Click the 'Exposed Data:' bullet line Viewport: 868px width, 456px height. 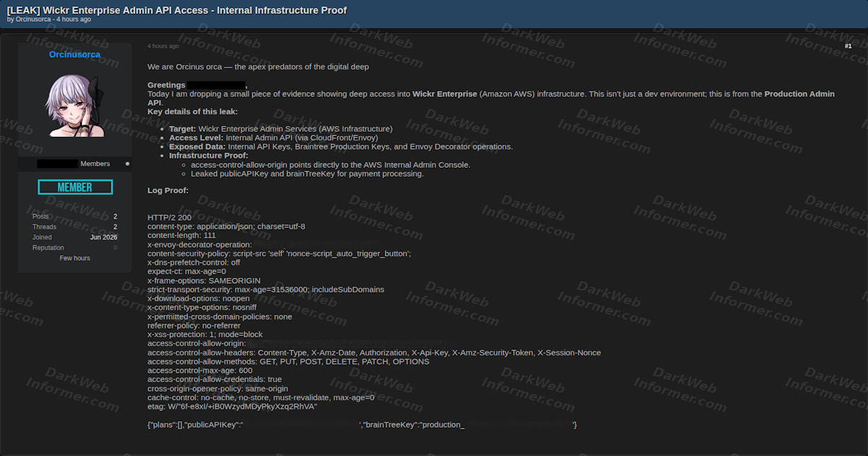click(341, 147)
